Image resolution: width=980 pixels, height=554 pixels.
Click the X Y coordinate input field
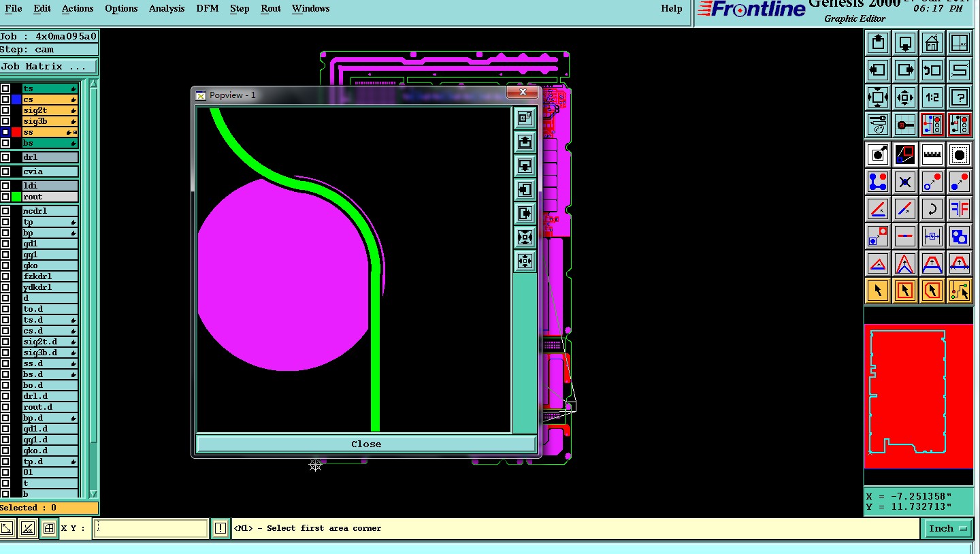coord(150,528)
